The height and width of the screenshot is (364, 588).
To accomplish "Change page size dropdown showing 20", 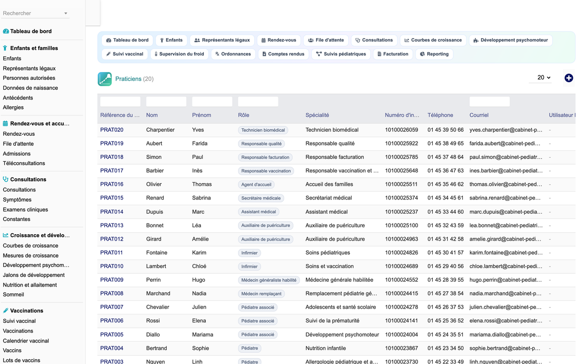I will 540,78.
